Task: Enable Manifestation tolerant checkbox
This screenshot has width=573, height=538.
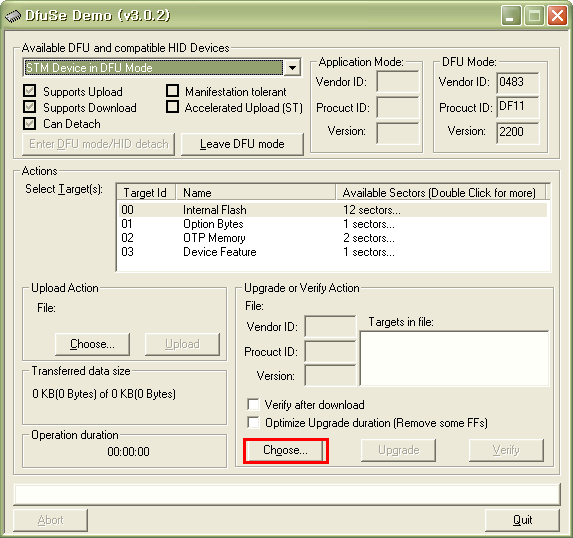Action: pos(172,91)
